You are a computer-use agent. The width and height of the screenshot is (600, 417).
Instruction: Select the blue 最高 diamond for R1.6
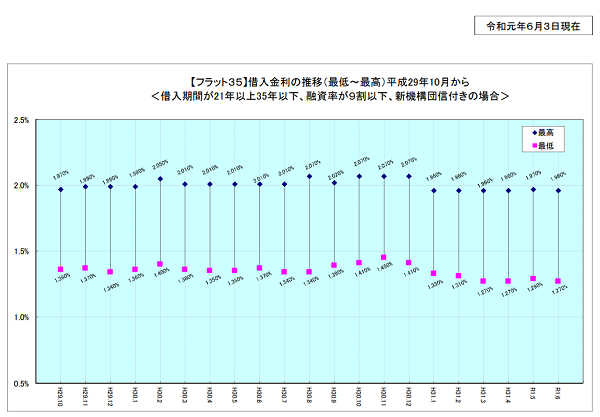[558, 191]
